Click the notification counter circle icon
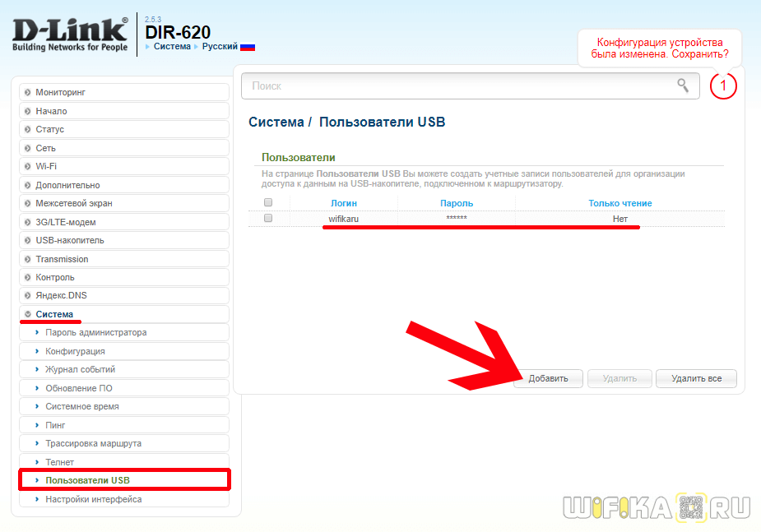Screen dimensions: 761x532 pyautogui.click(x=723, y=86)
